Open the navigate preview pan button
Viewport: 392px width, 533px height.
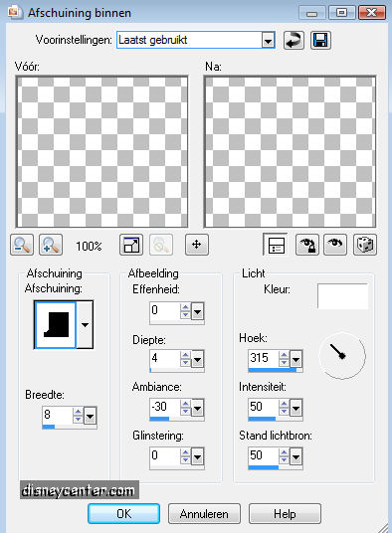pos(197,245)
